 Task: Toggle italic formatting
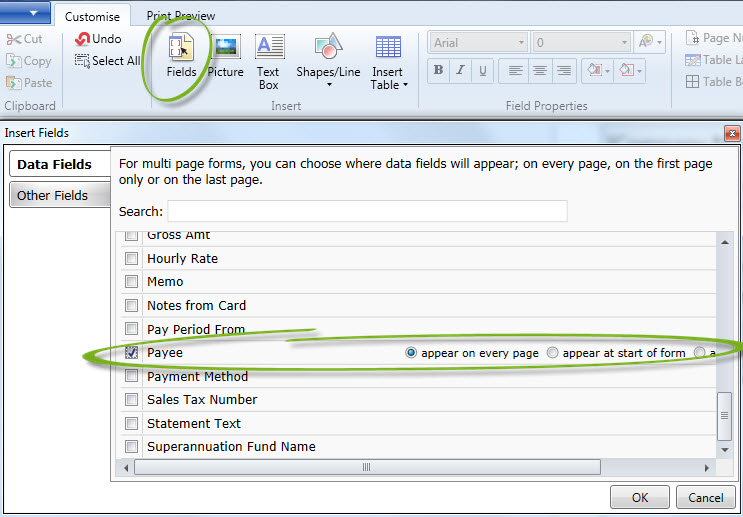pos(461,71)
